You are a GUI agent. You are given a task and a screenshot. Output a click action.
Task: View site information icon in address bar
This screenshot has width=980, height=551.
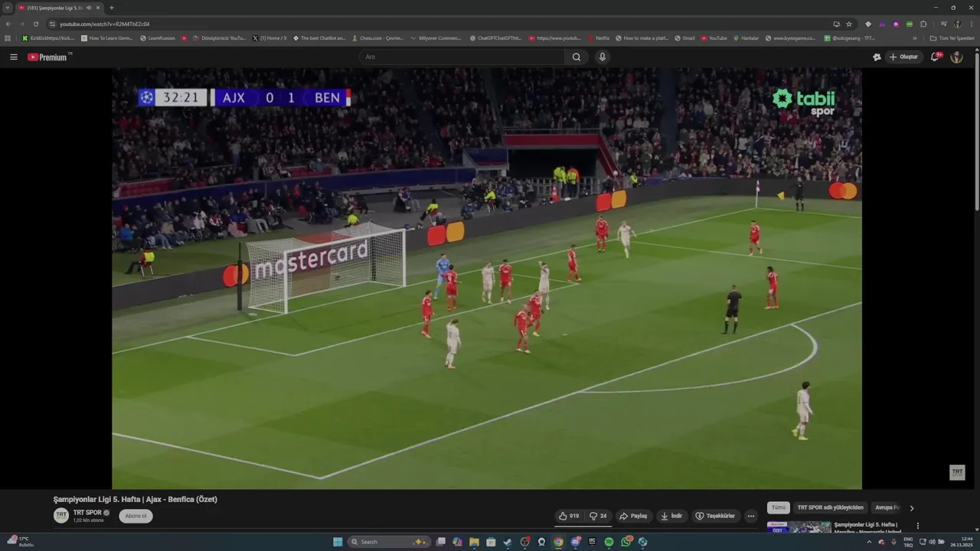coord(52,24)
